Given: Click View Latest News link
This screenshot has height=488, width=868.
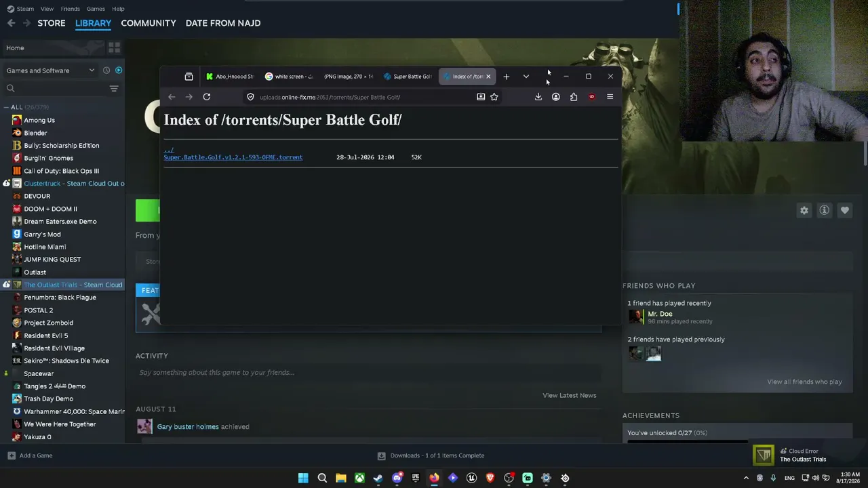Looking at the screenshot, I should (570, 395).
